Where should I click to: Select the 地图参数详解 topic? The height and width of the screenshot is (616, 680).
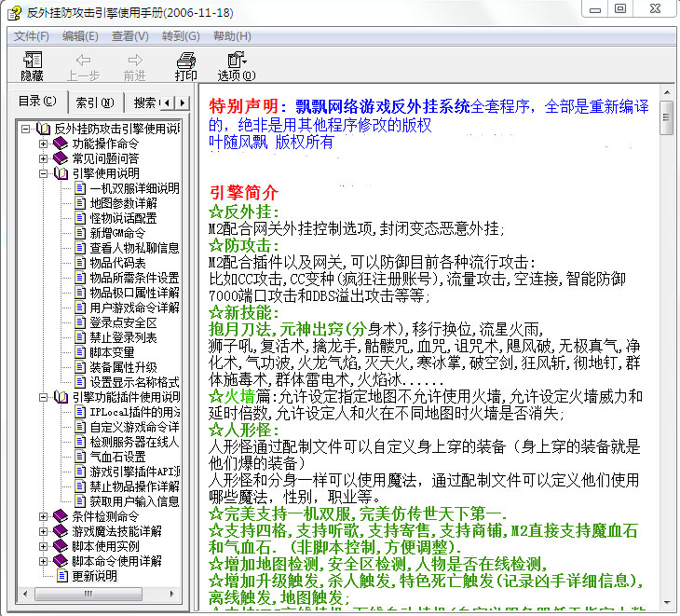[x=123, y=203]
